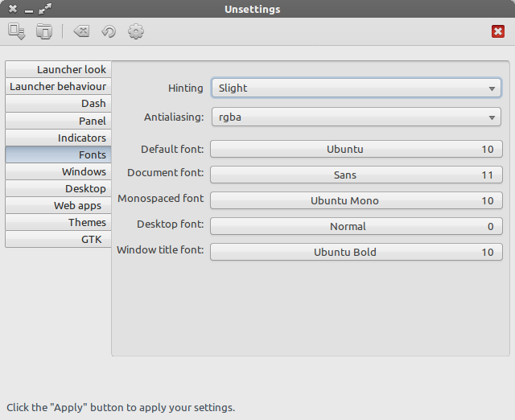Click the Document font button showing Sans

[x=356, y=175]
